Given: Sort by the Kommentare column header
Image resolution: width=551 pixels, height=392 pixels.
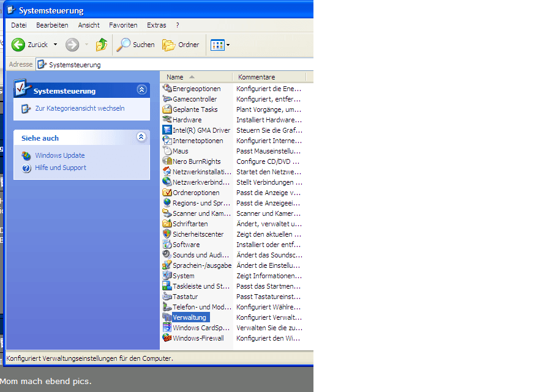Looking at the screenshot, I should pyautogui.click(x=269, y=77).
